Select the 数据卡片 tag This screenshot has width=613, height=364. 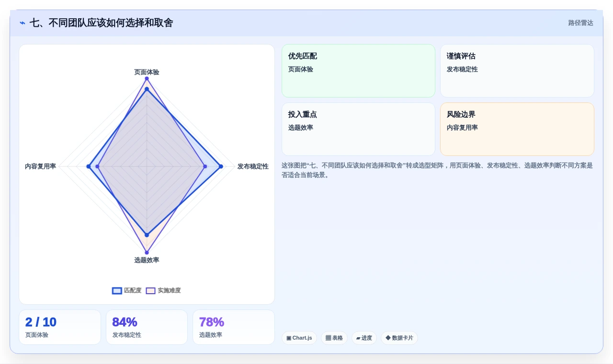[x=399, y=338]
